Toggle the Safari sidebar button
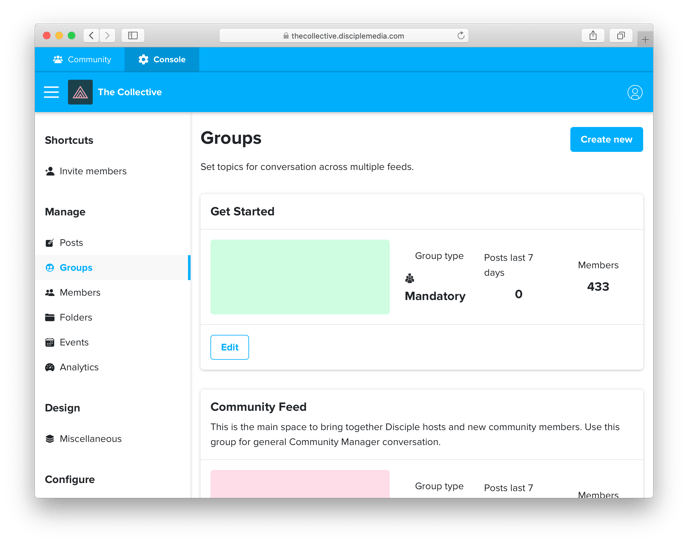 tap(133, 36)
